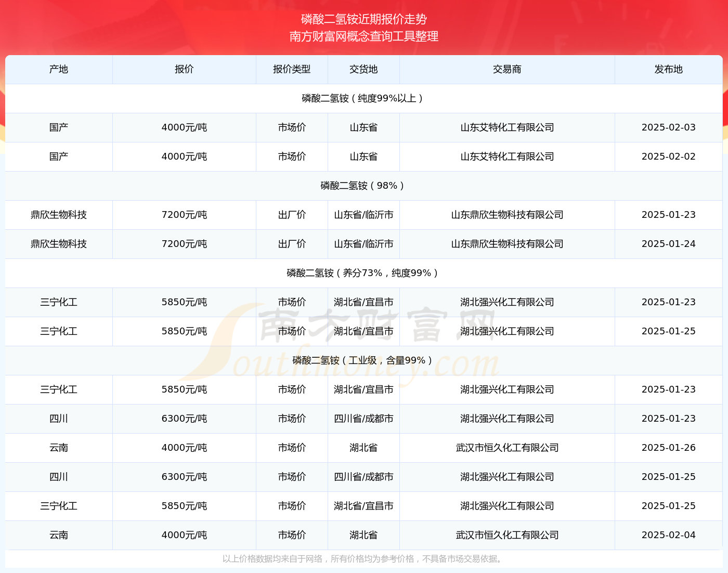Click 市场价 in the 2025-02-04 row
Image resolution: width=728 pixels, height=573 pixels.
292,535
